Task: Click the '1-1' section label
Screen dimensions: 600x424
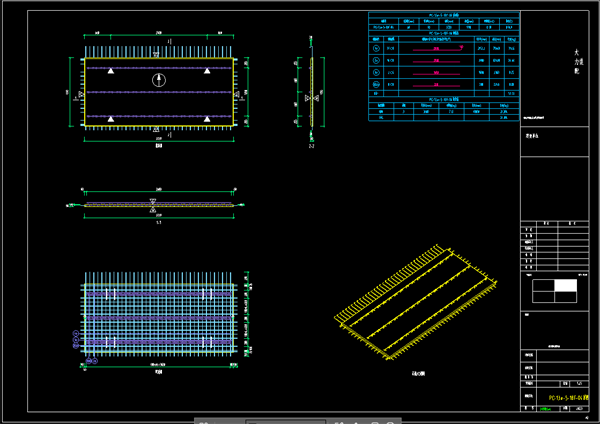Action: point(159,222)
